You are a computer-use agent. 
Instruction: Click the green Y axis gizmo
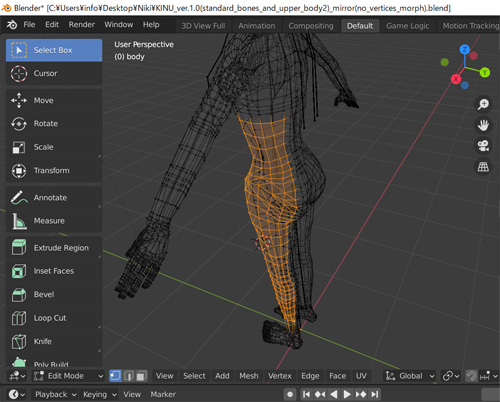[x=485, y=72]
